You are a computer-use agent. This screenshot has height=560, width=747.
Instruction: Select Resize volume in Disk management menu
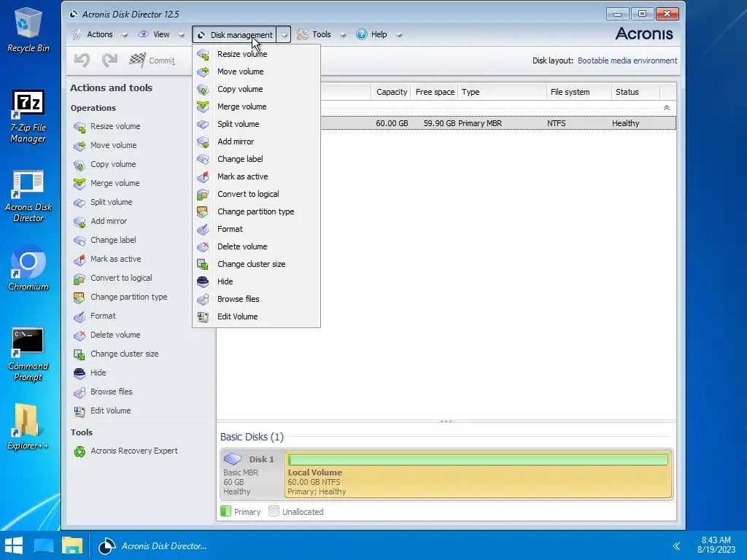point(256,54)
